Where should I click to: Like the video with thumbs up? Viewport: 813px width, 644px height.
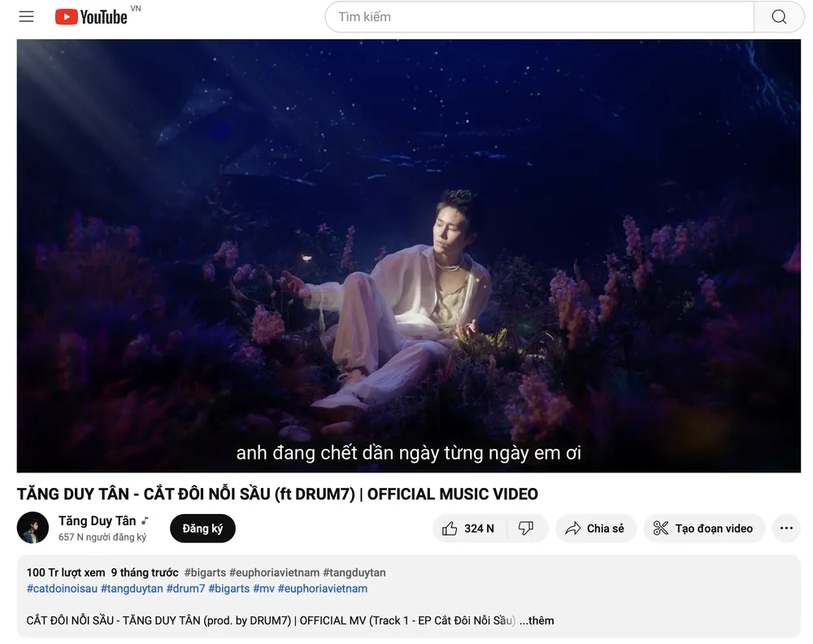(469, 529)
